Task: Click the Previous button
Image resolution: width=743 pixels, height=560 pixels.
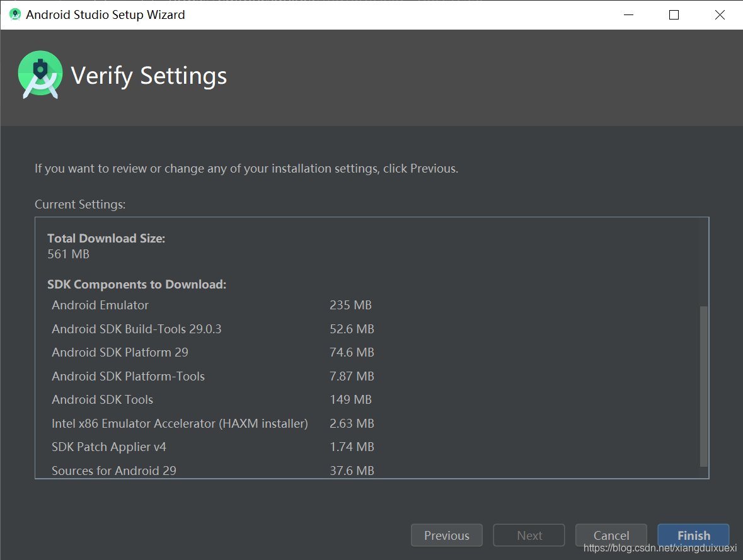Action: tap(446, 535)
